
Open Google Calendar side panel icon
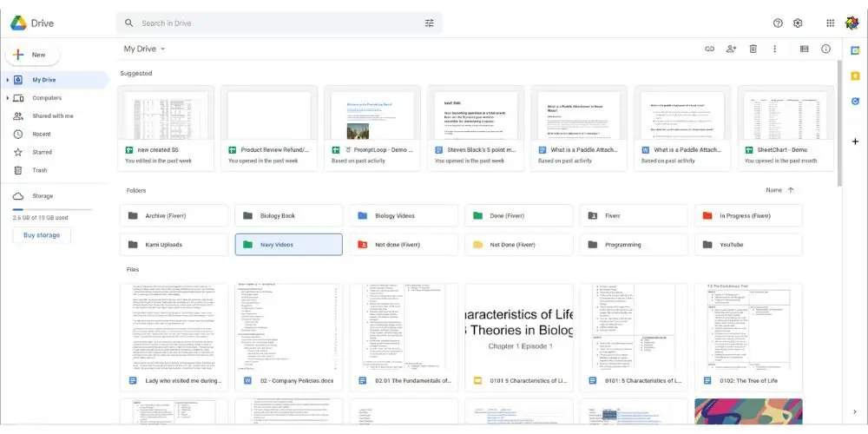855,50
